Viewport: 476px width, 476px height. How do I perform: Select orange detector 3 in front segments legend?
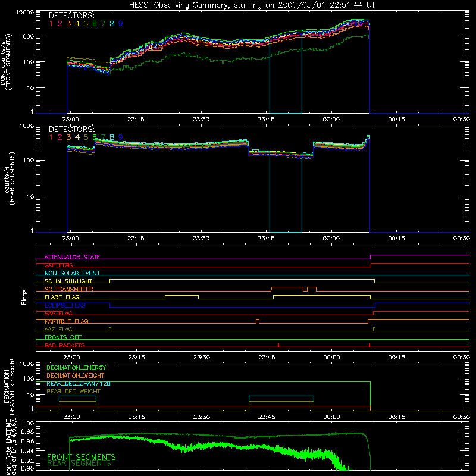coord(68,24)
